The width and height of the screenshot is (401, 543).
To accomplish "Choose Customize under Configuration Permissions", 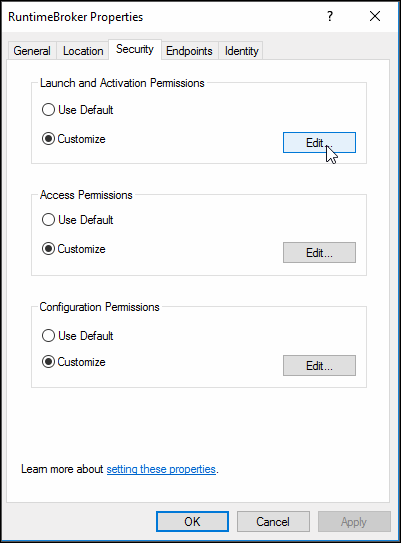I will [73, 362].
